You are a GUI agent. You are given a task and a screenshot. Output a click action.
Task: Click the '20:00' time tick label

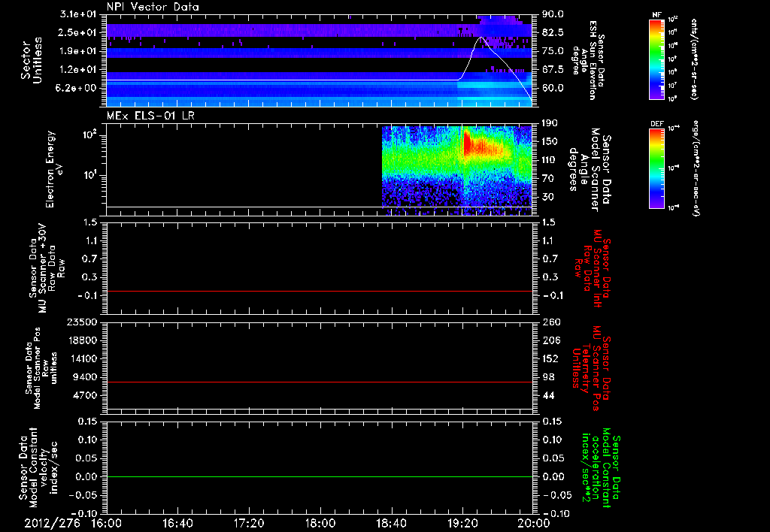coord(534,523)
